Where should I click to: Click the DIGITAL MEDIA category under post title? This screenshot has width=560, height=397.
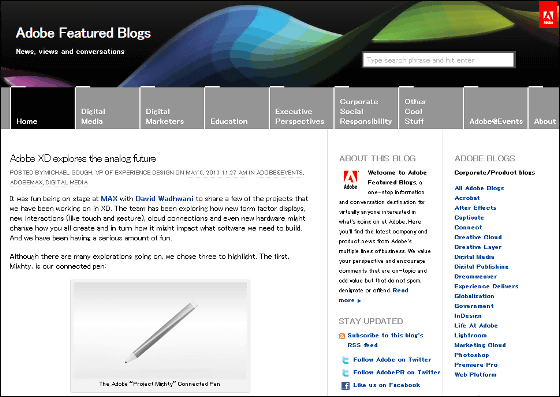tap(66, 182)
